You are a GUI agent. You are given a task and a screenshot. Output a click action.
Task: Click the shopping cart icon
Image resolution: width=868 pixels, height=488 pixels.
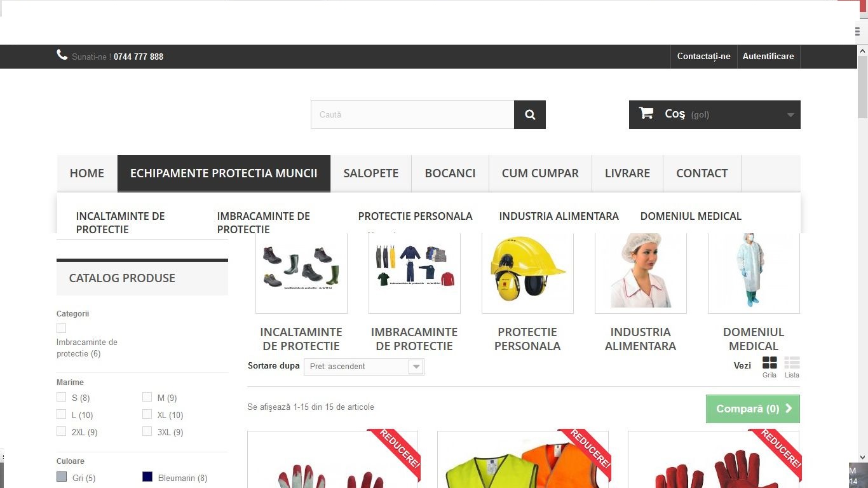tap(646, 113)
